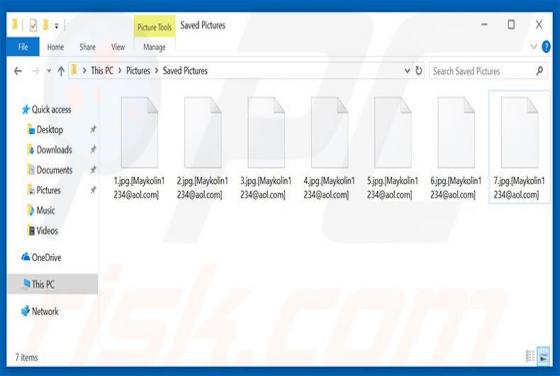
Task: Click the Search Saved Pictures field
Action: pyautogui.click(x=488, y=71)
